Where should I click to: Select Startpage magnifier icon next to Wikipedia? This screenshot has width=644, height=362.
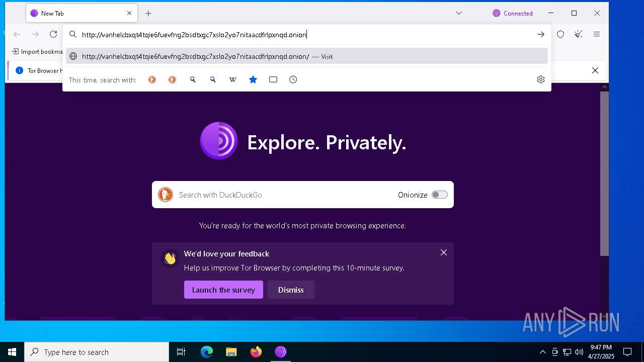[x=213, y=79]
